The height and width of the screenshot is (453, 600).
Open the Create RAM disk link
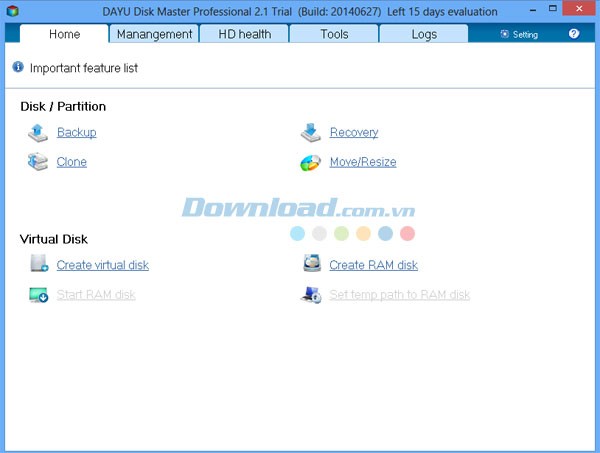(373, 265)
